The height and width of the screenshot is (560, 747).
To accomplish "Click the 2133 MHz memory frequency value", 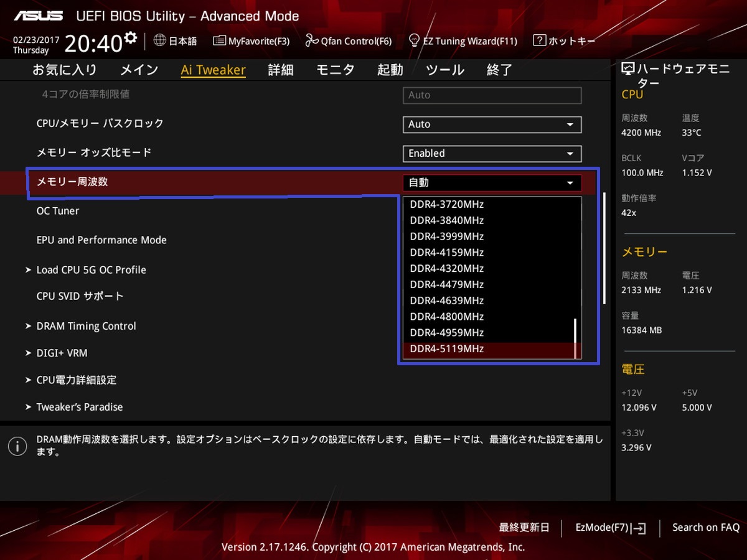I will [x=641, y=290].
